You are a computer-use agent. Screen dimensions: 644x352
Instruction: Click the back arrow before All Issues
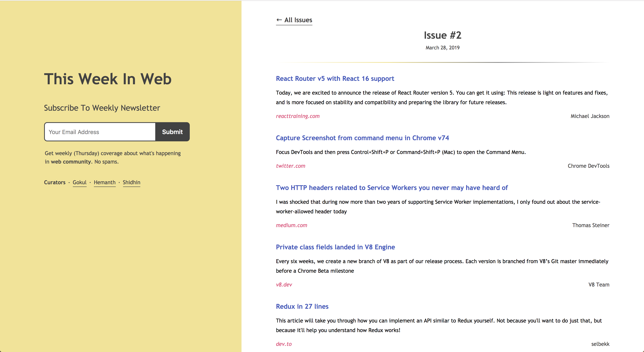(279, 20)
